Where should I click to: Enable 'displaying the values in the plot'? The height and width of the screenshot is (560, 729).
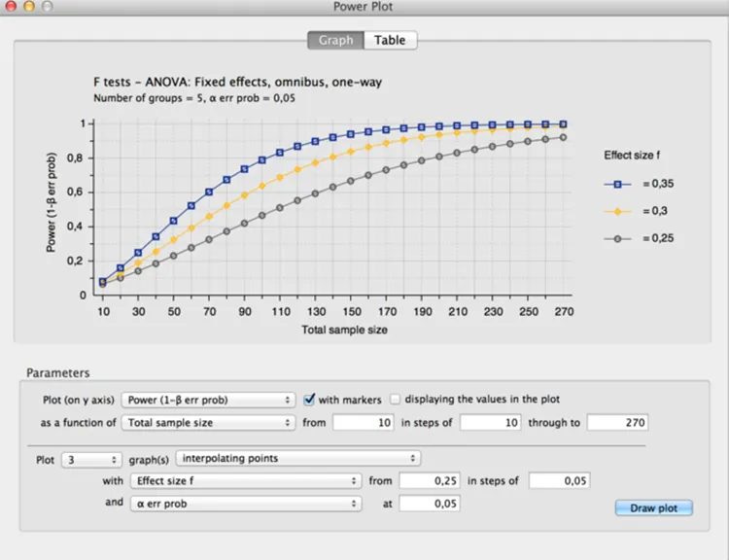[395, 399]
